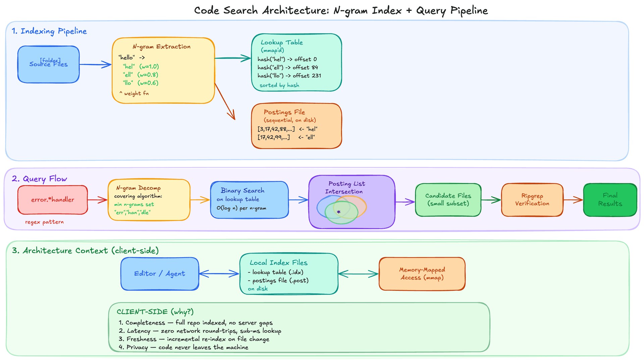Click the Postings File box

tap(296, 125)
